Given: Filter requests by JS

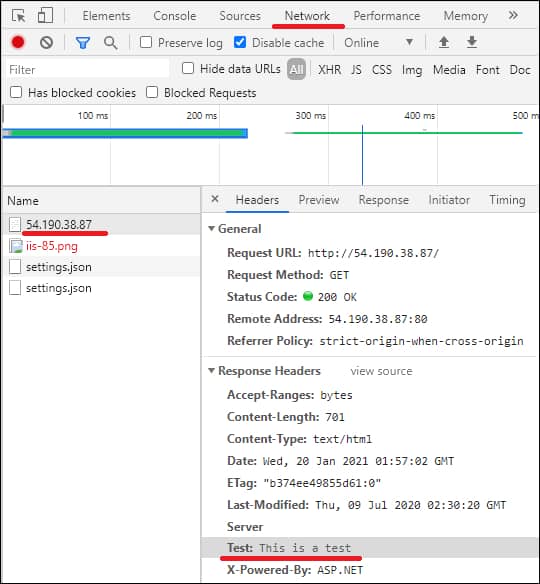Looking at the screenshot, I should click(356, 70).
